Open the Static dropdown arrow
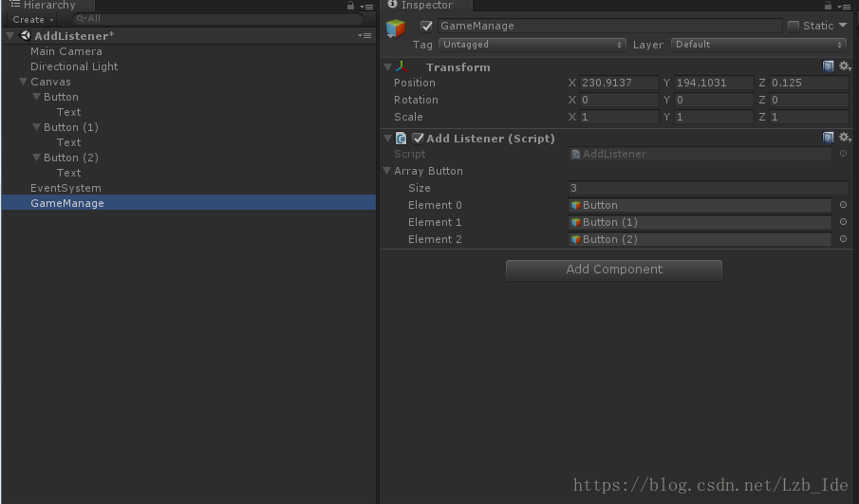The height and width of the screenshot is (504, 859). coord(843,26)
